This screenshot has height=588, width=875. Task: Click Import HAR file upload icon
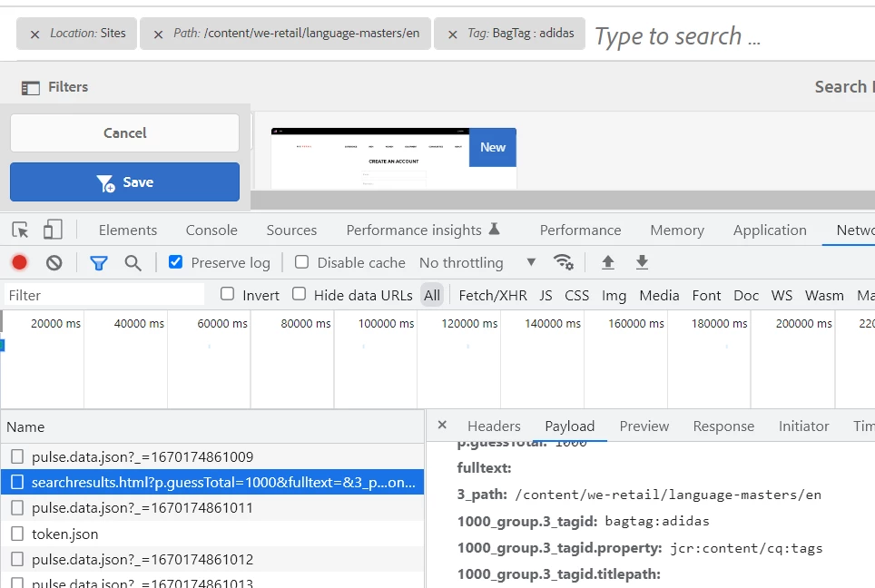608,262
